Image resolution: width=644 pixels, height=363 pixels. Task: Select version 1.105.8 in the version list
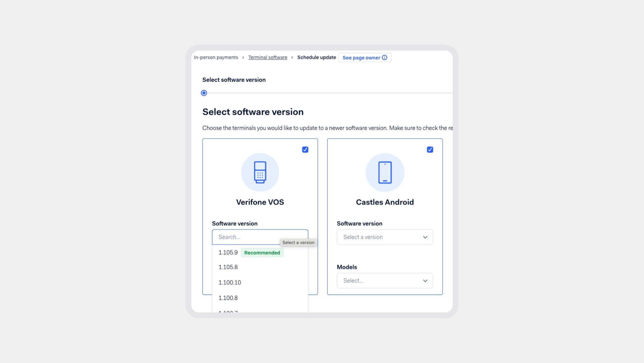pyautogui.click(x=228, y=267)
